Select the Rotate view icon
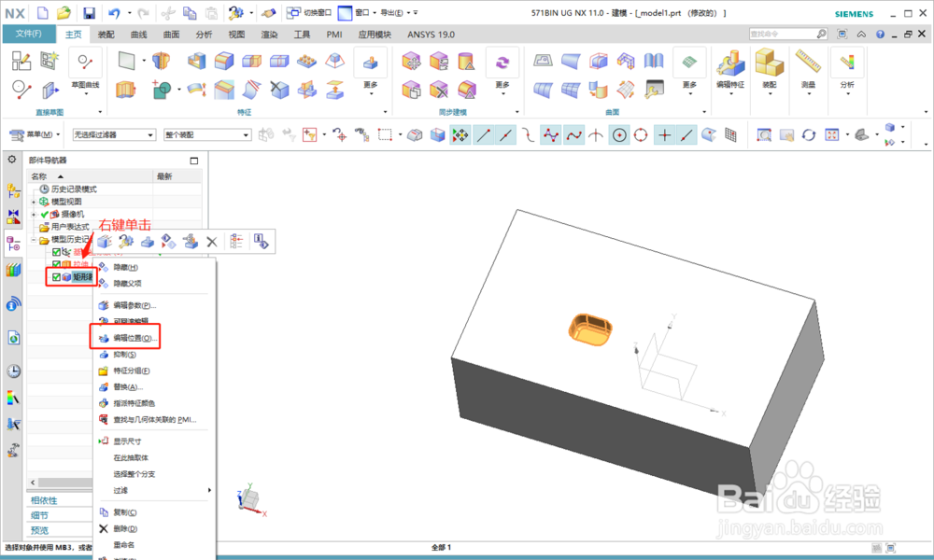The width and height of the screenshot is (934, 560). pos(809,135)
